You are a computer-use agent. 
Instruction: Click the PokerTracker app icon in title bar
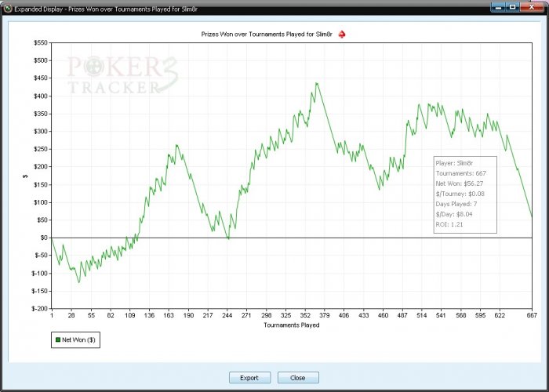click(8, 9)
